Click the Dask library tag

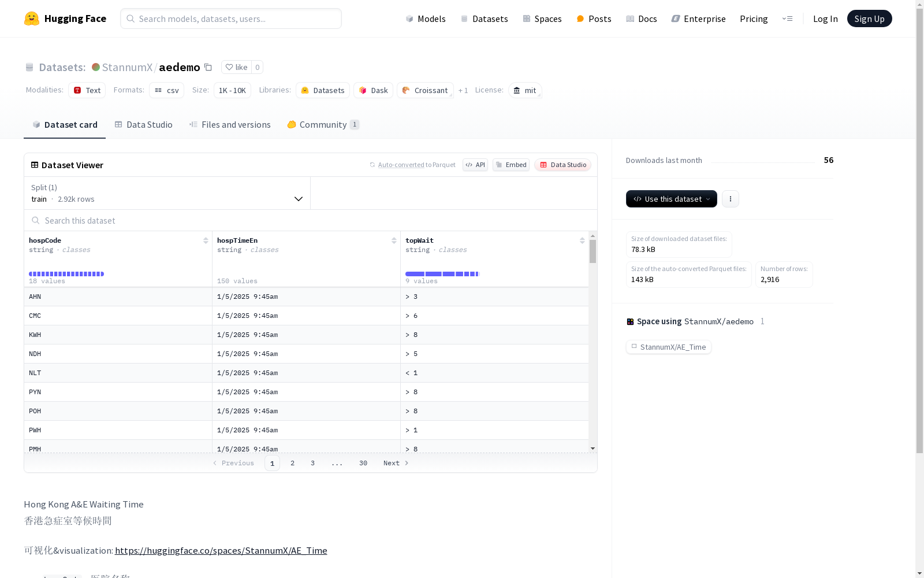click(x=374, y=90)
